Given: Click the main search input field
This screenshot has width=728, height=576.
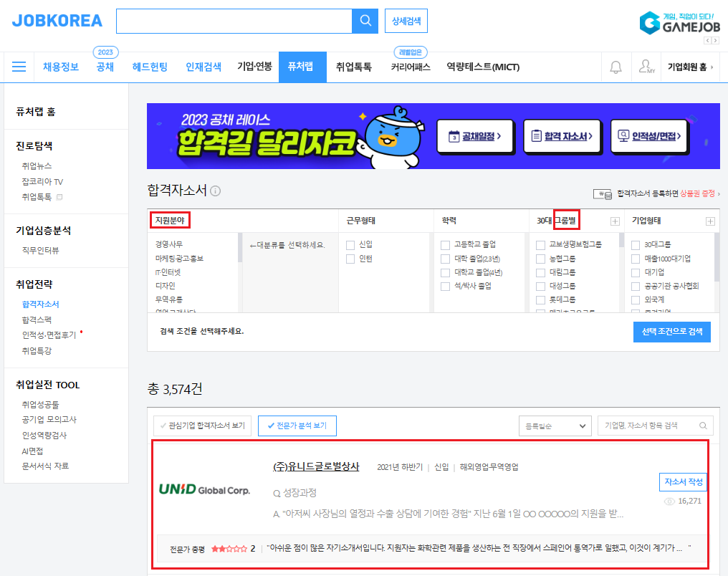Looking at the screenshot, I should (x=234, y=21).
